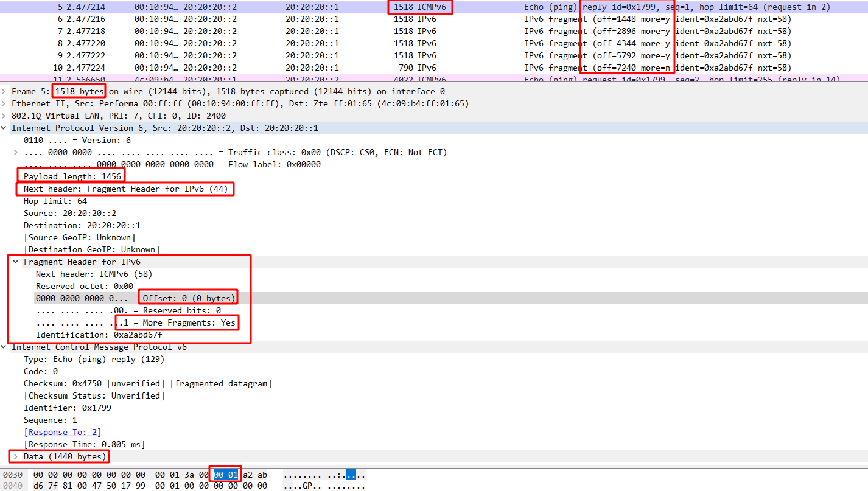Select packet number 5 echo reply row
Image resolution: width=868 pixels, height=491 pixels.
434,7
